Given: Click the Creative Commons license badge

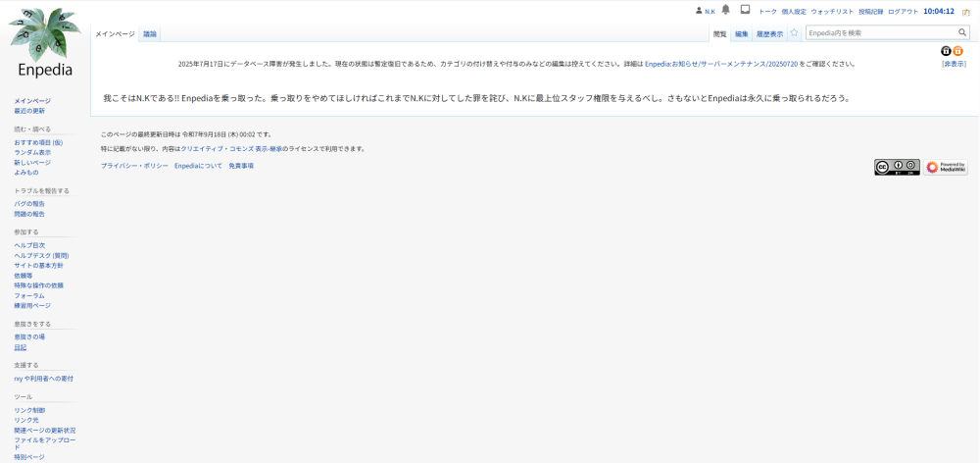Looking at the screenshot, I should tap(897, 167).
